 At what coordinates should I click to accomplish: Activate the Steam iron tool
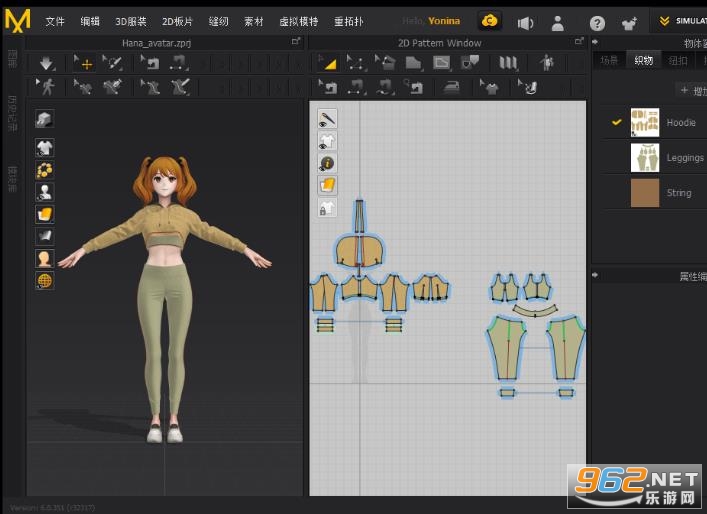pos(451,87)
